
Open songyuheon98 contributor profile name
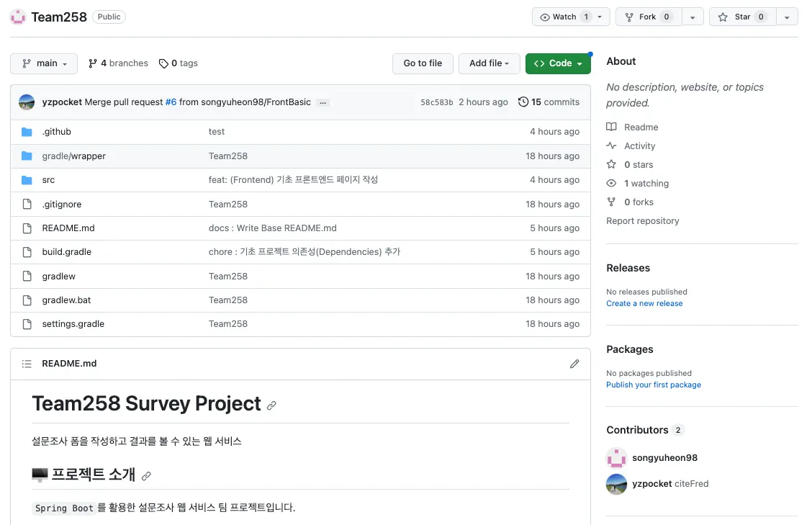click(x=664, y=457)
